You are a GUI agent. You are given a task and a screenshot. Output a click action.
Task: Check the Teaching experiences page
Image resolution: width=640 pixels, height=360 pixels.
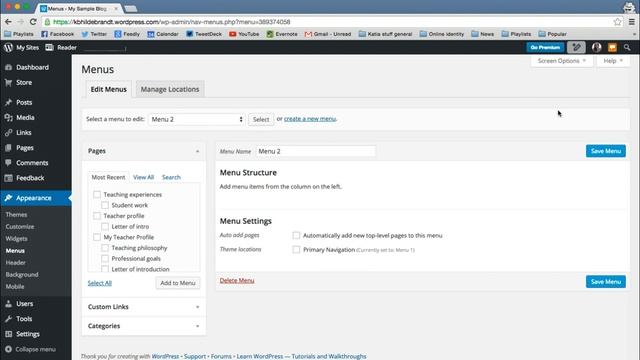(97, 195)
